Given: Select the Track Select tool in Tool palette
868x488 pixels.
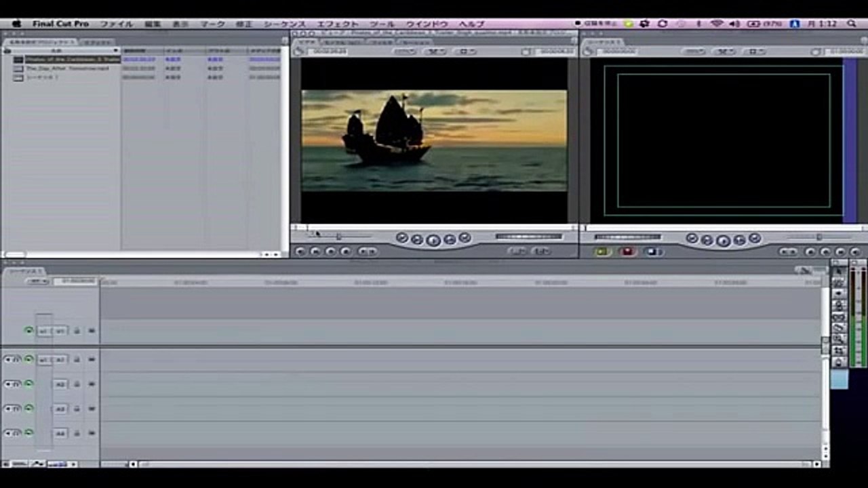Looking at the screenshot, I should pyautogui.click(x=839, y=294).
